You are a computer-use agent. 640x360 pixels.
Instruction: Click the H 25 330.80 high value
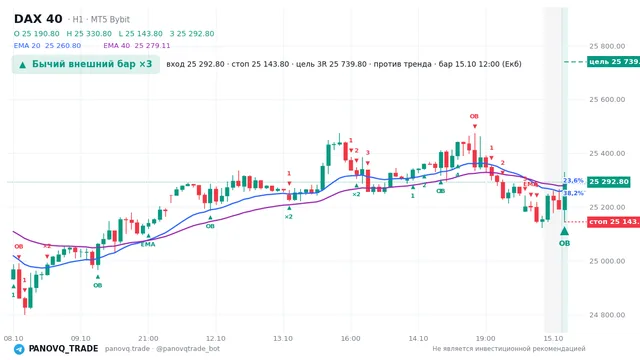[89, 33]
